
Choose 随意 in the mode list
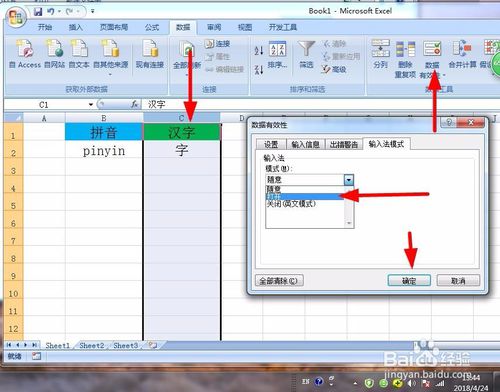(305, 189)
